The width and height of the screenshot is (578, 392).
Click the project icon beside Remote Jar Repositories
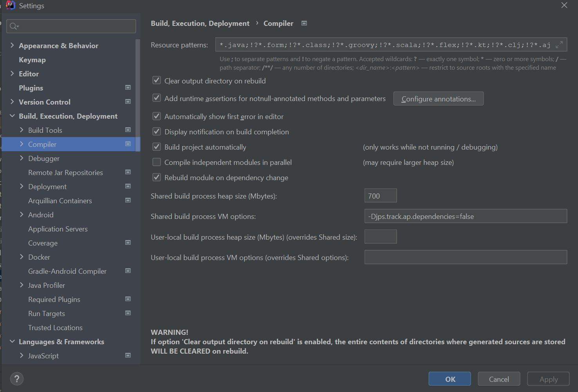tap(128, 172)
